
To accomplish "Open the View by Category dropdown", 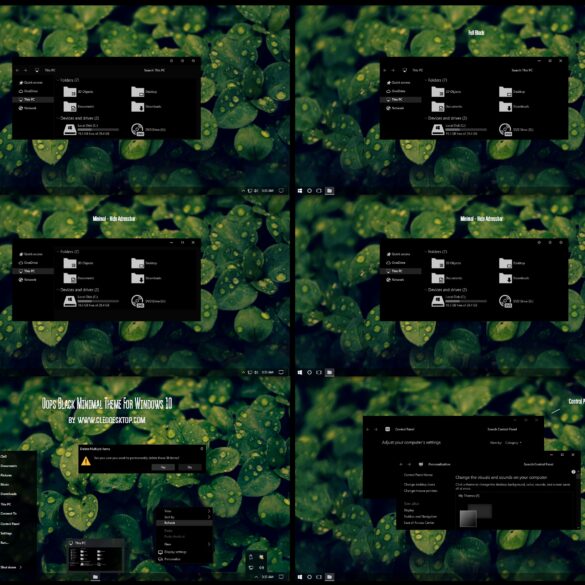I will coord(513,443).
